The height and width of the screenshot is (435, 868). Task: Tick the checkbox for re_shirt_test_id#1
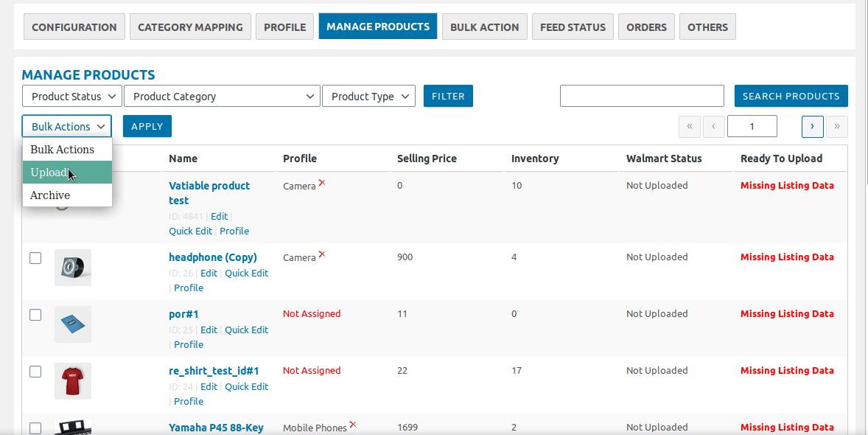point(35,372)
